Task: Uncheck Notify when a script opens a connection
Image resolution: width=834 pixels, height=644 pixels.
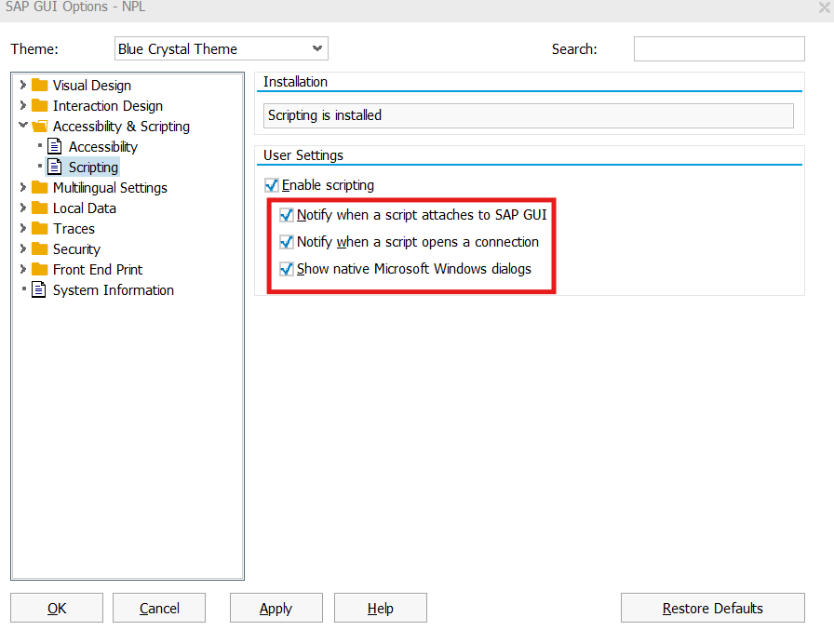Action: [x=286, y=242]
